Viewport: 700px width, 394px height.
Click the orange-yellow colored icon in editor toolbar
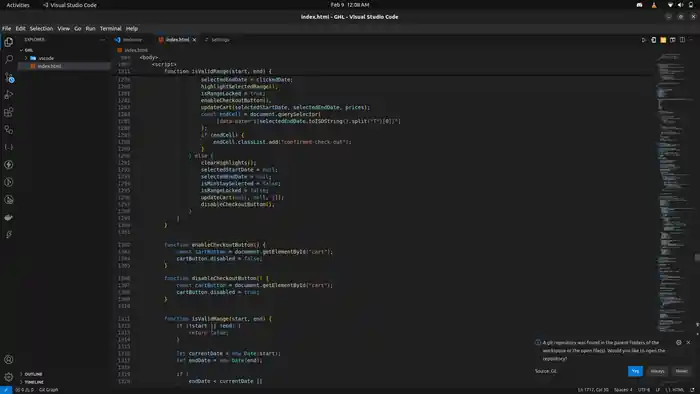[x=663, y=40]
